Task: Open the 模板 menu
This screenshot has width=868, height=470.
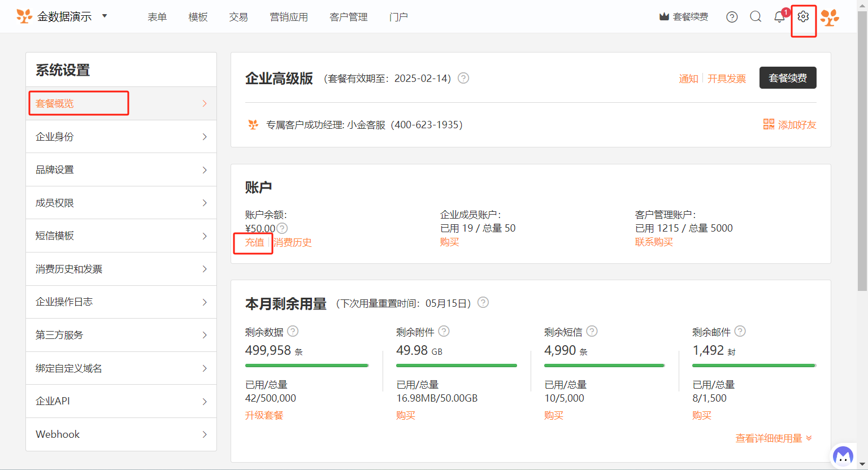Action: point(198,17)
